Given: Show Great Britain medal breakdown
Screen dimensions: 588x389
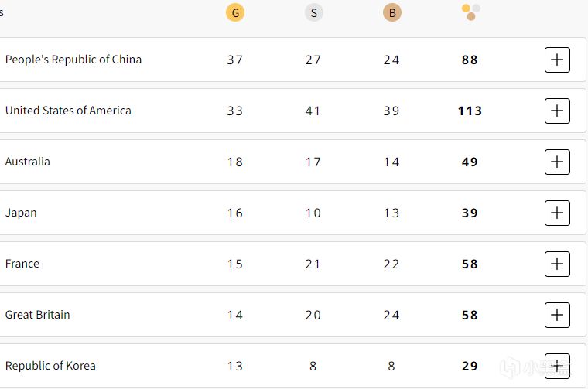Looking at the screenshot, I should 557,315.
